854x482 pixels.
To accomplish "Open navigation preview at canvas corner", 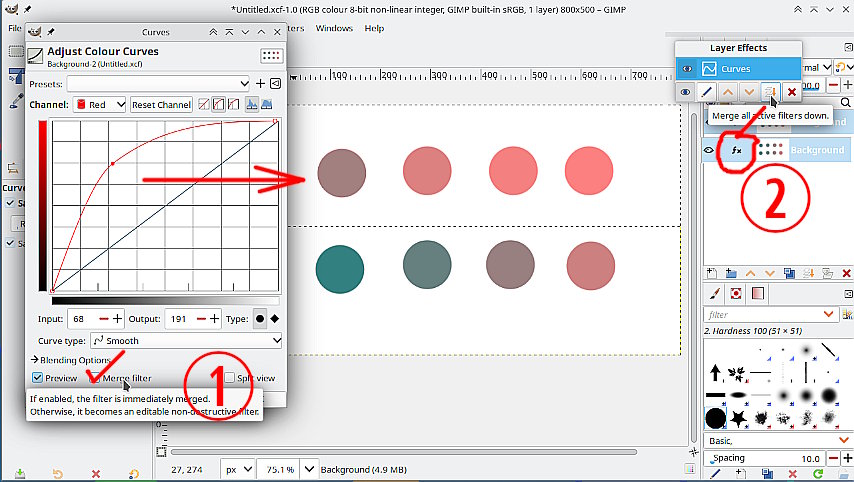I will [693, 452].
